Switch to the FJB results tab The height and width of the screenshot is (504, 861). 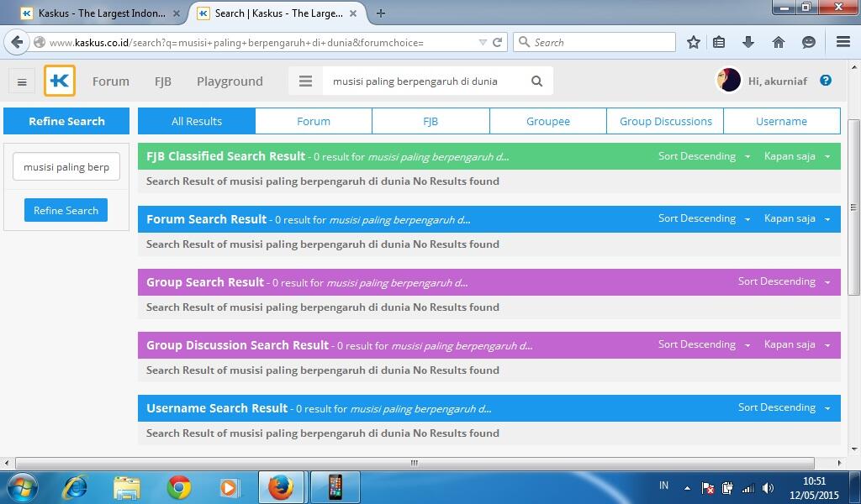pyautogui.click(x=430, y=121)
